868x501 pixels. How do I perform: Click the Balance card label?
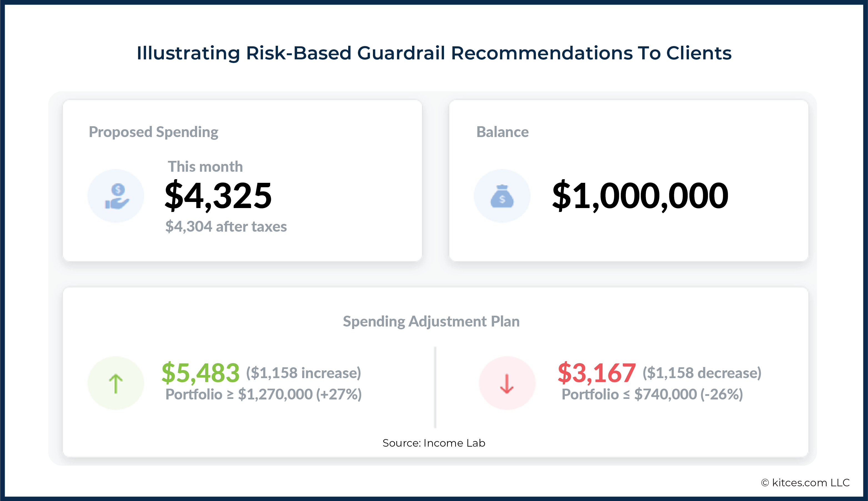coord(502,132)
